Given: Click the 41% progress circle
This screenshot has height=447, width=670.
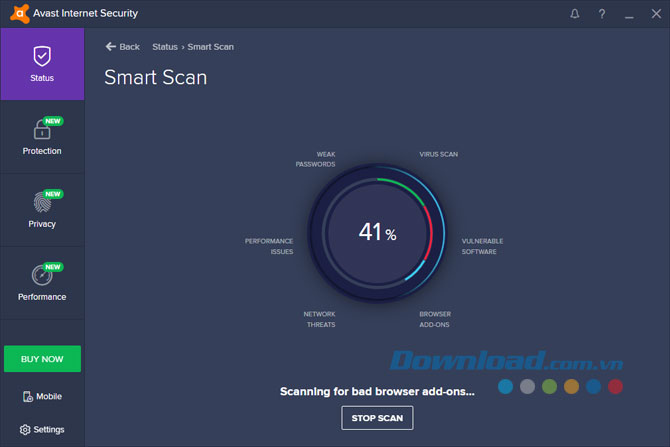Looking at the screenshot, I should point(377,233).
